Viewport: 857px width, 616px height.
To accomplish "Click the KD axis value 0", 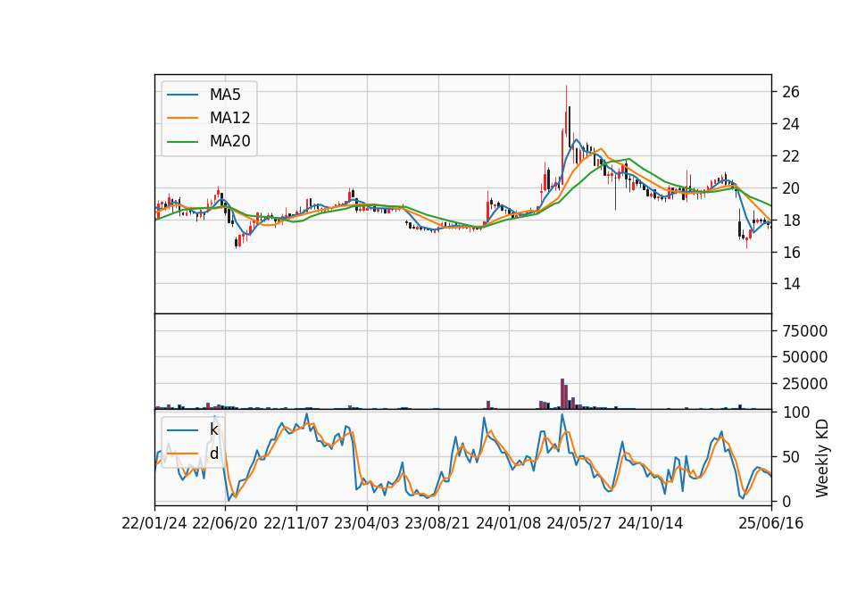I will (x=786, y=501).
